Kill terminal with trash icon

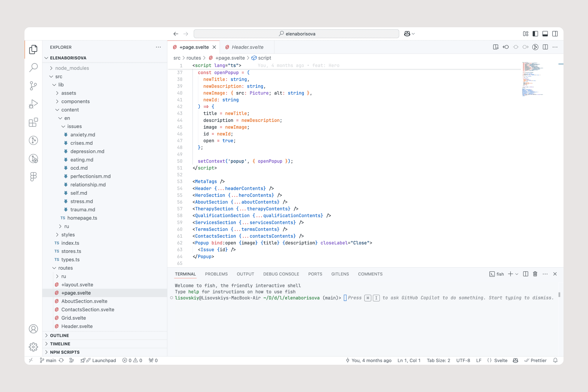click(535, 274)
